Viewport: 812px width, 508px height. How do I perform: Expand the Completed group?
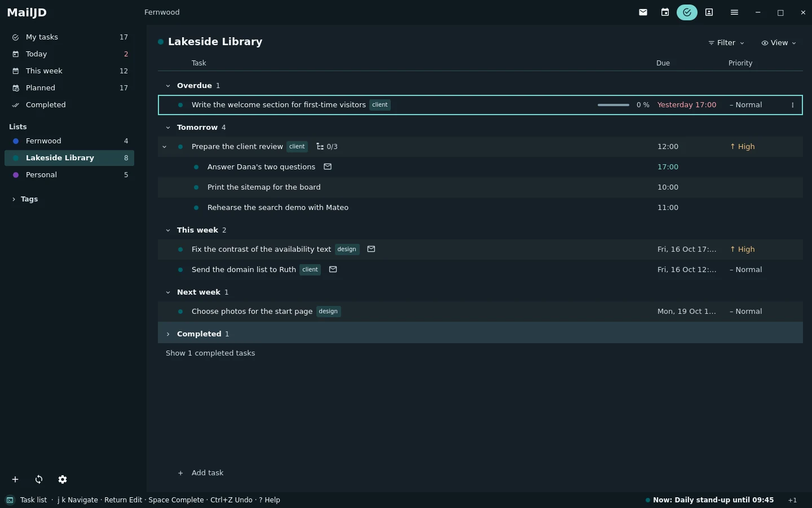coord(168,334)
